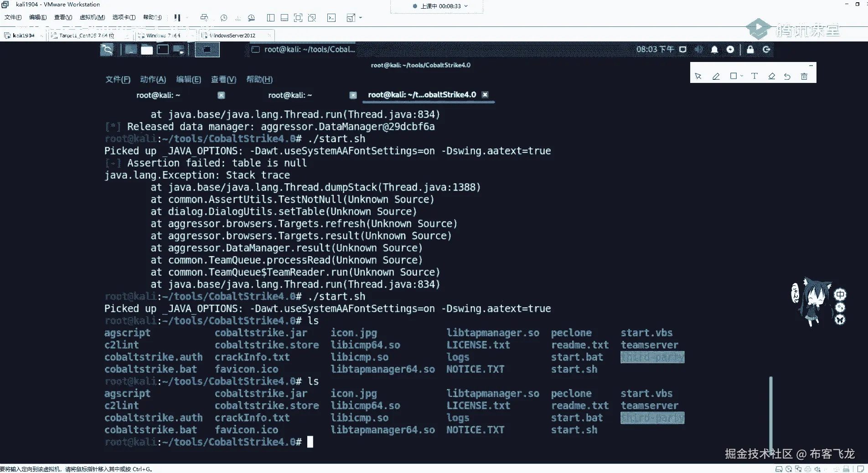This screenshot has width=868, height=473.
Task: Open the terminal 动作(A) menu
Action: pyautogui.click(x=153, y=79)
